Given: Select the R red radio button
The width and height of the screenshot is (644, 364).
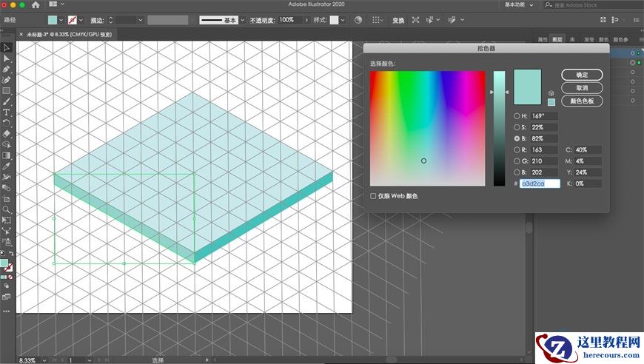Looking at the screenshot, I should click(x=517, y=149).
